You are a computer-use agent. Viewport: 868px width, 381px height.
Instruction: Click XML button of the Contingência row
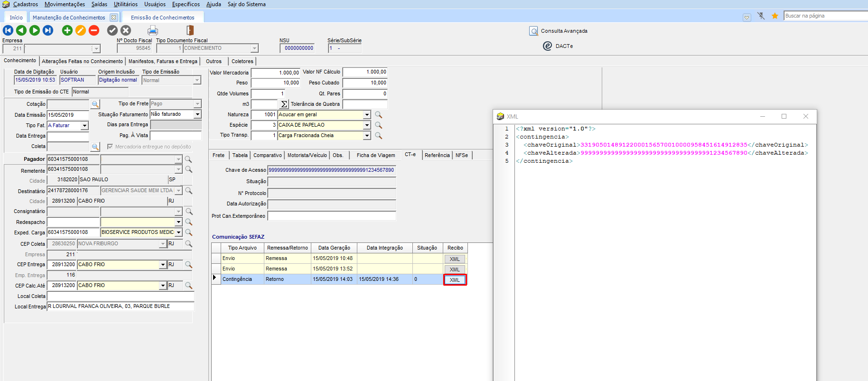(455, 280)
